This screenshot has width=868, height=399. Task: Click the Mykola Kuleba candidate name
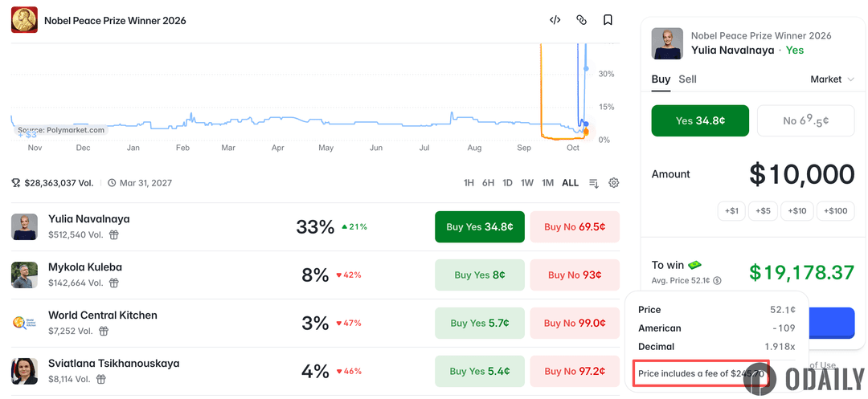click(x=85, y=267)
